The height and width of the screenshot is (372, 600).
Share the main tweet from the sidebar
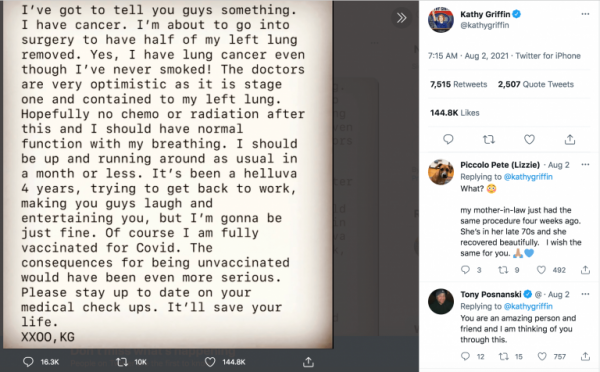coord(570,139)
